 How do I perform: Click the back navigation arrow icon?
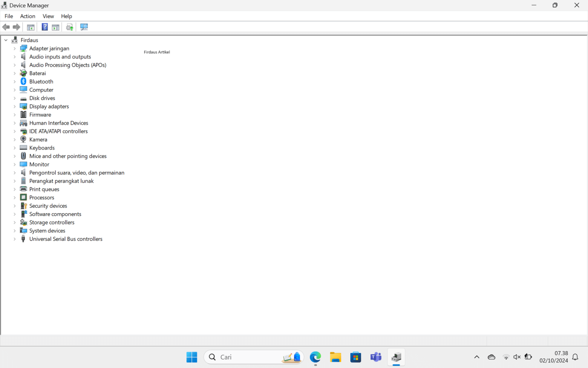[x=6, y=27]
